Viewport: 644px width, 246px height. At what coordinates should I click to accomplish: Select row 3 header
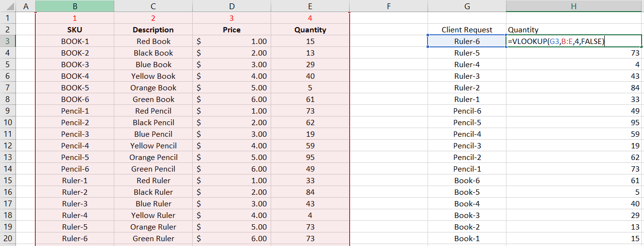(8, 42)
